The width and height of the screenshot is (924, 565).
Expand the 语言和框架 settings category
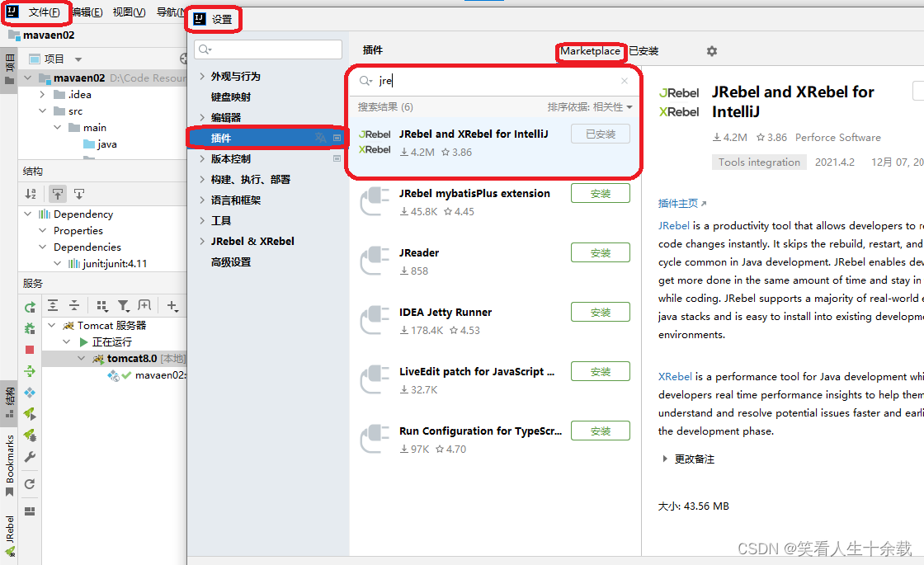[202, 200]
